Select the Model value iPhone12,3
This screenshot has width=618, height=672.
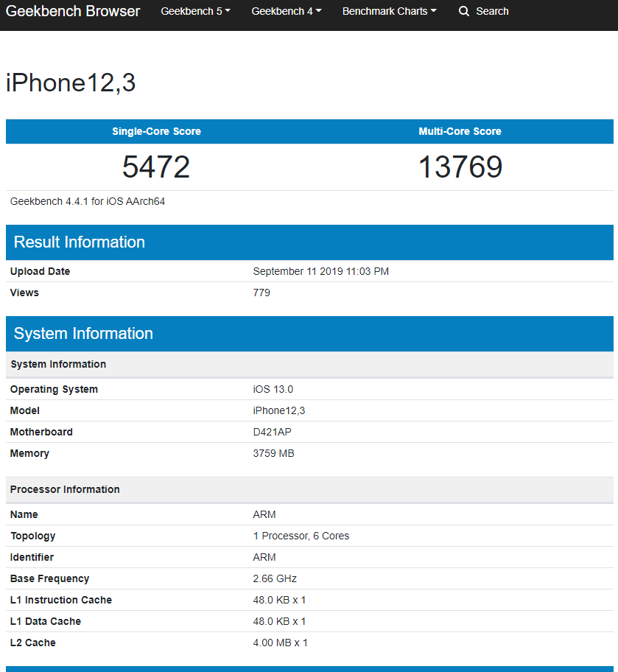coord(279,410)
